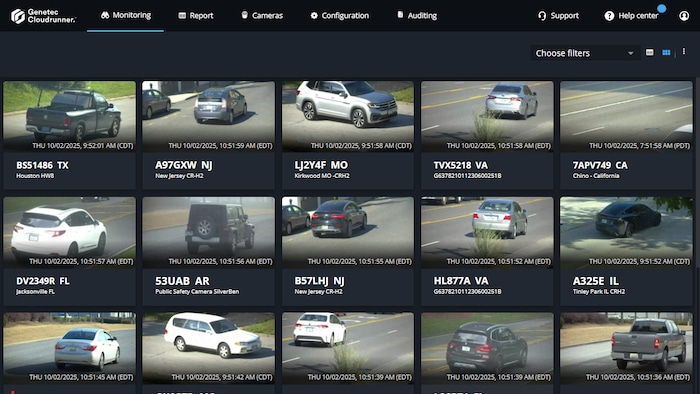Click the Jacksonville FL camera label

35,292
